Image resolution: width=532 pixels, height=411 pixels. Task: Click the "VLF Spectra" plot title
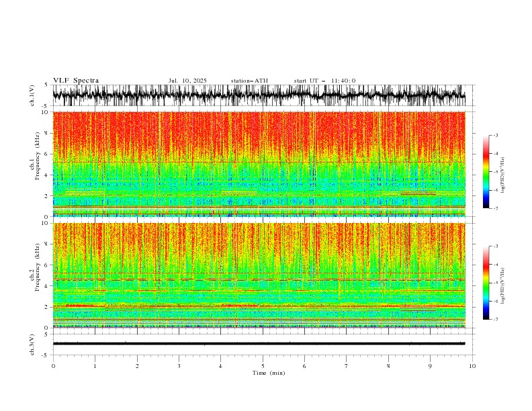pos(76,81)
